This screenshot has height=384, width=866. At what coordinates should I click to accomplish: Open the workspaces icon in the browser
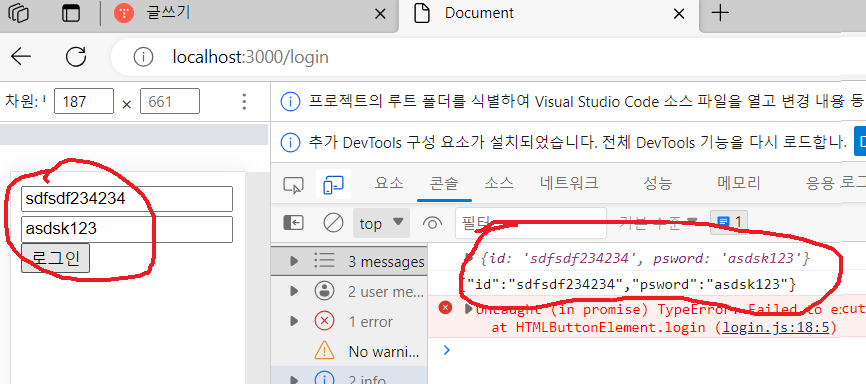18,13
